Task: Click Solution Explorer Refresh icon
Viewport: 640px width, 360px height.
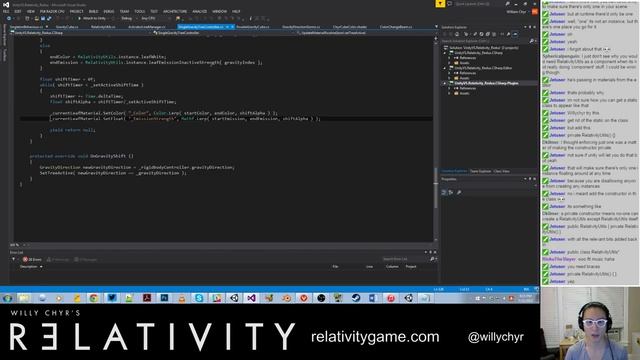Action: [481, 34]
